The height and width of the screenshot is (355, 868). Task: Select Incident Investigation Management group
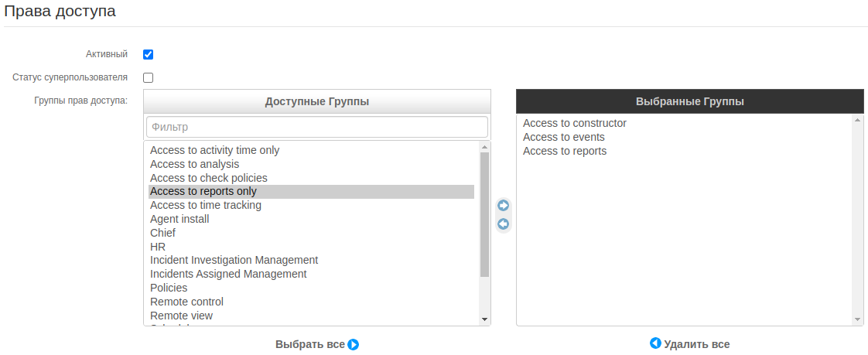234,260
